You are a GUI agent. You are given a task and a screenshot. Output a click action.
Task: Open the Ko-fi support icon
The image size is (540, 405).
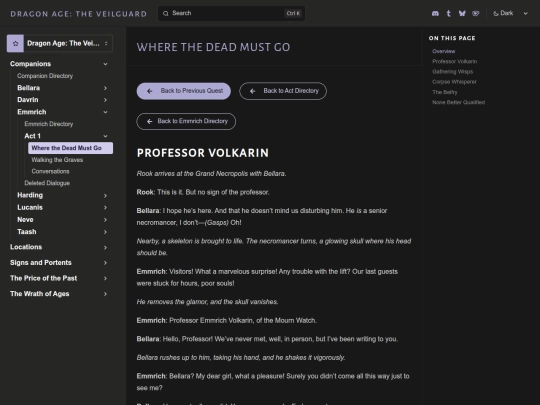(x=476, y=13)
